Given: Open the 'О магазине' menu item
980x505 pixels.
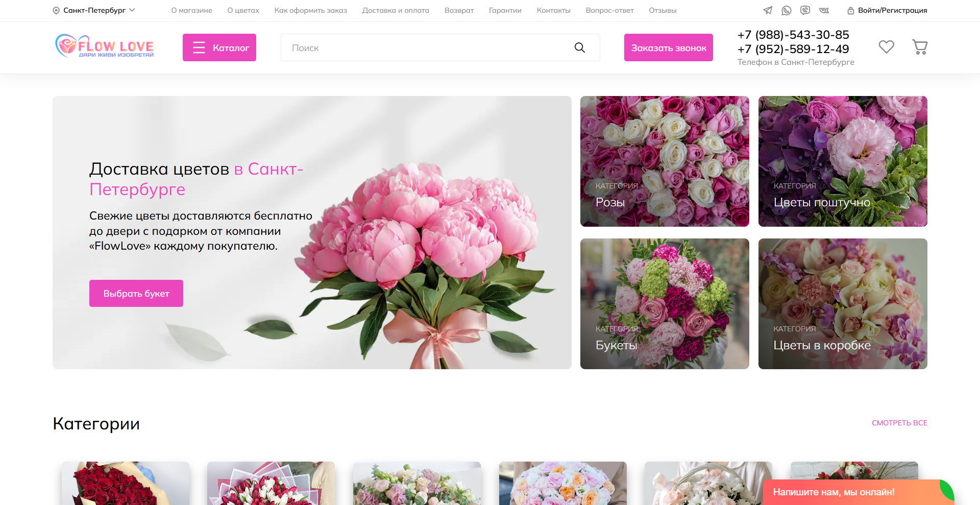Looking at the screenshot, I should pyautogui.click(x=191, y=10).
